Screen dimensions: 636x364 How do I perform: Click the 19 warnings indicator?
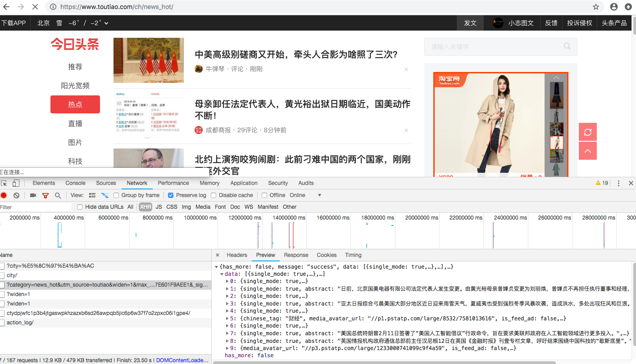point(602,183)
